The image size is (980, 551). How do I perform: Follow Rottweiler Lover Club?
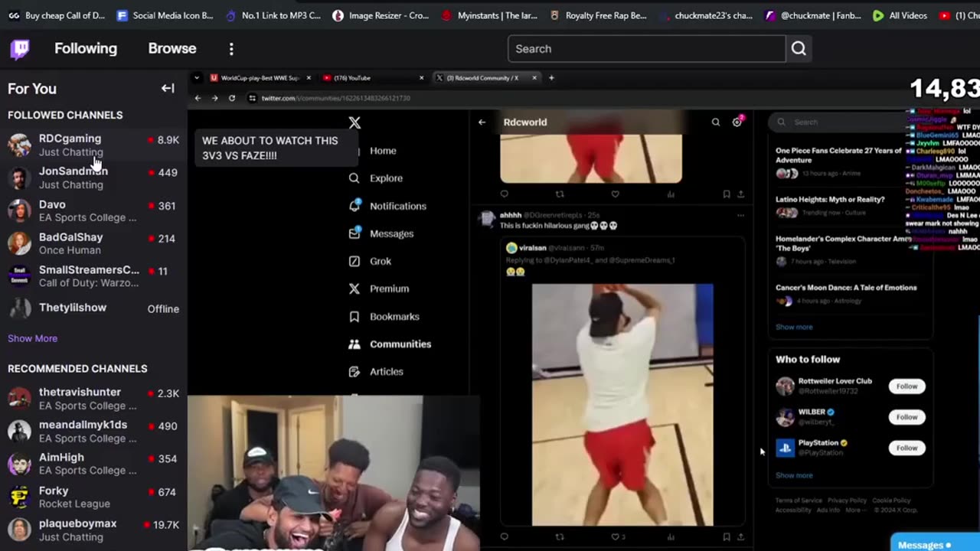(906, 386)
